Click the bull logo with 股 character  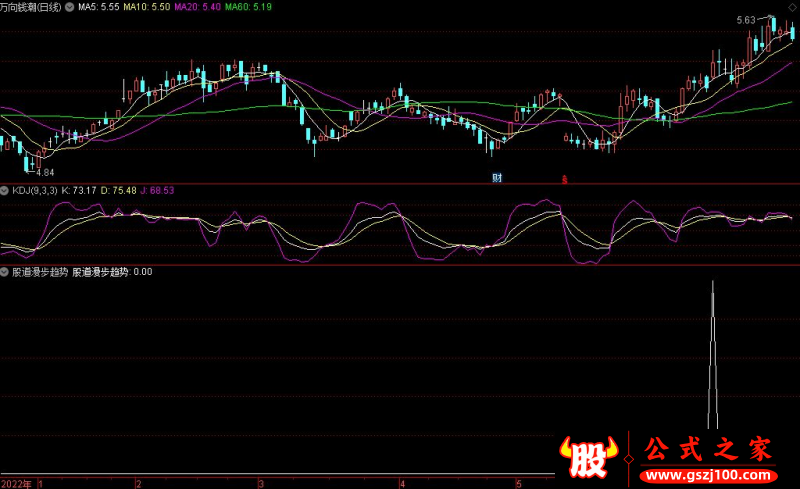click(x=590, y=455)
